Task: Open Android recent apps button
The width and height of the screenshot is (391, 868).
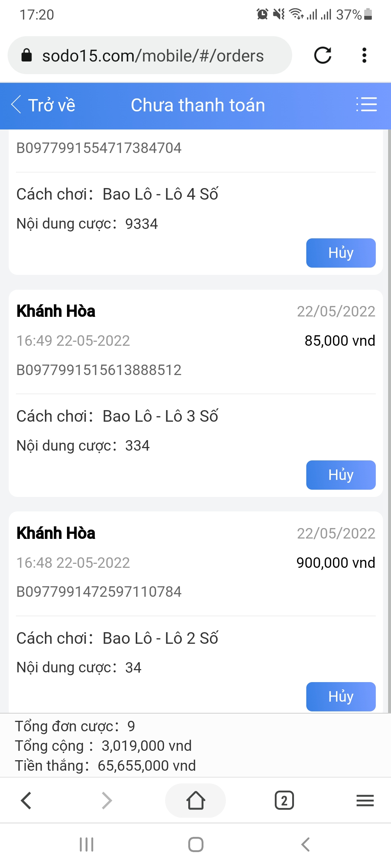Action: pyautogui.click(x=87, y=844)
